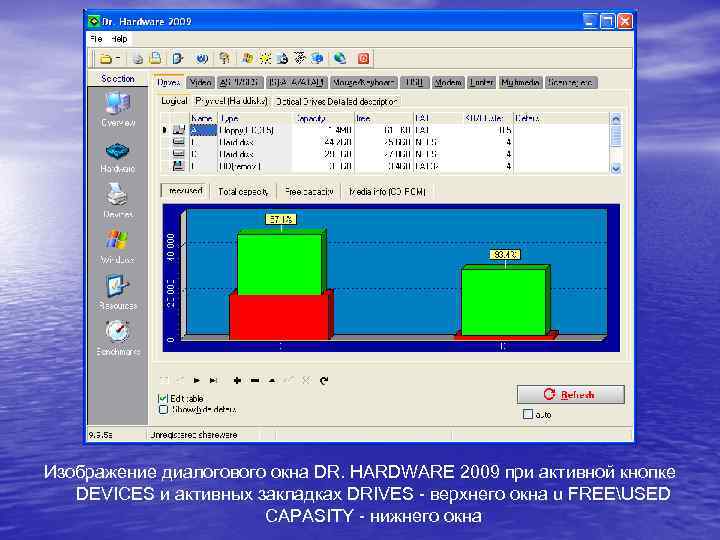
Task: Toggle the Edit table checkbox
Action: coord(163,398)
